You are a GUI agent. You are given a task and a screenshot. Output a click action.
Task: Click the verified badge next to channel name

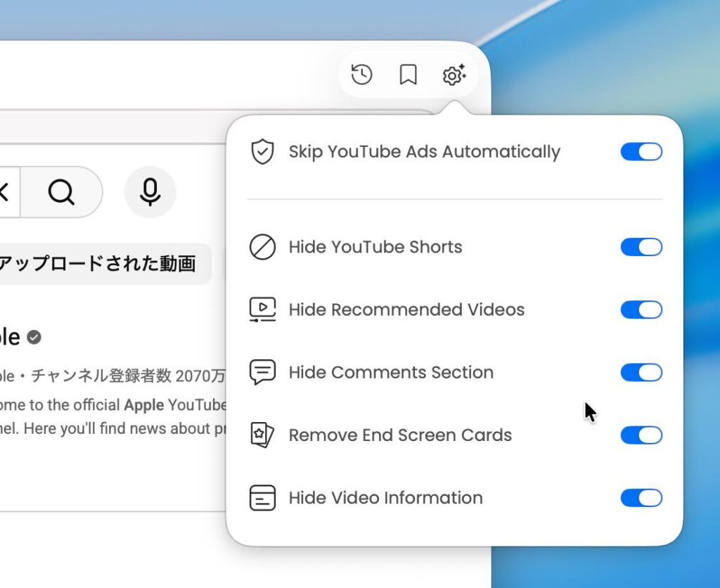pos(34,337)
